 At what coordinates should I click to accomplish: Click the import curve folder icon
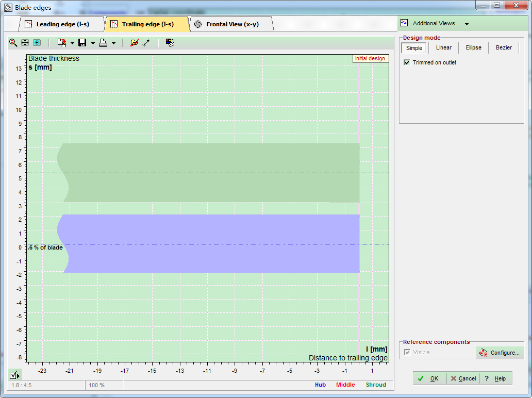coord(135,43)
